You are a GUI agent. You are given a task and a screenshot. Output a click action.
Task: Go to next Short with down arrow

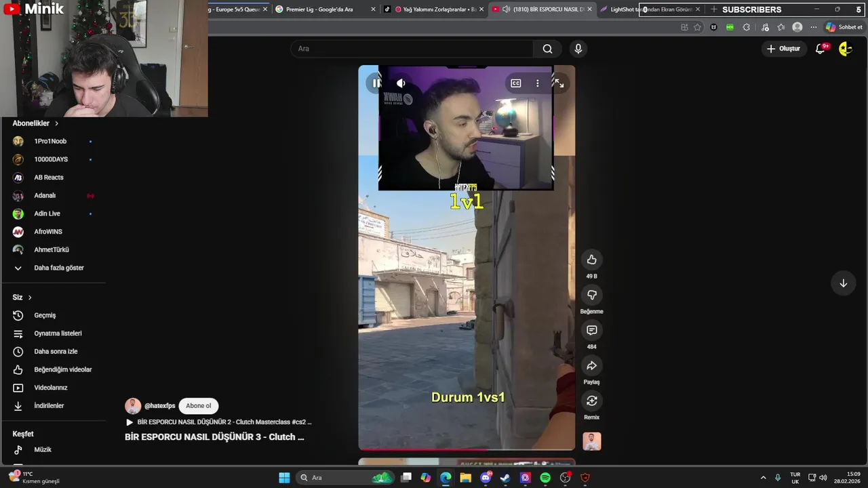click(843, 283)
